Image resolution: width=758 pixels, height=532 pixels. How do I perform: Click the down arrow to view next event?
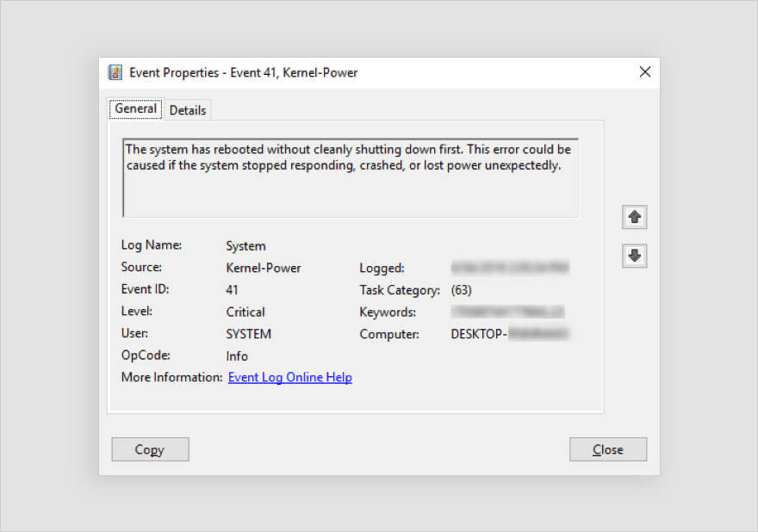point(634,256)
